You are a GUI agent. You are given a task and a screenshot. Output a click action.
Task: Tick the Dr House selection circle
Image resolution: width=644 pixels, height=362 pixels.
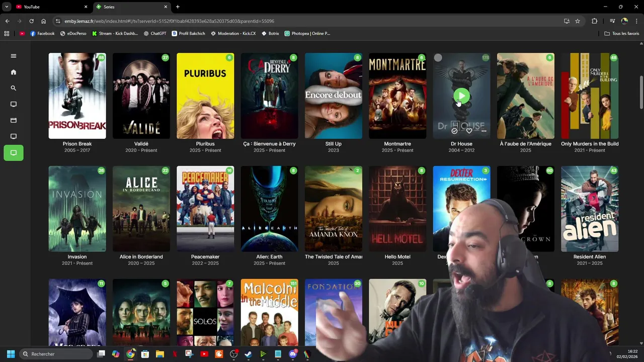(x=438, y=58)
